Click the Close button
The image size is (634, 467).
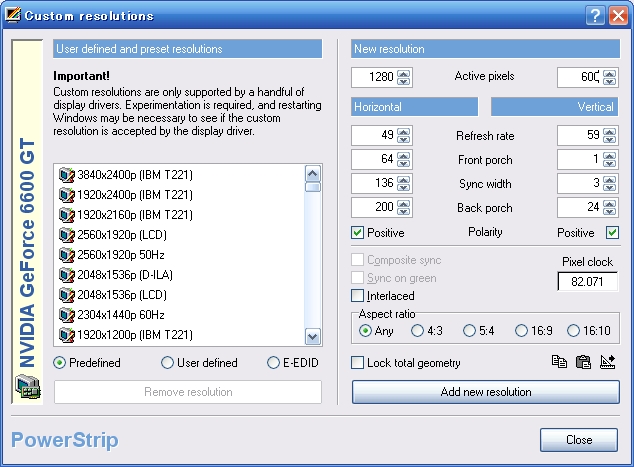point(579,440)
